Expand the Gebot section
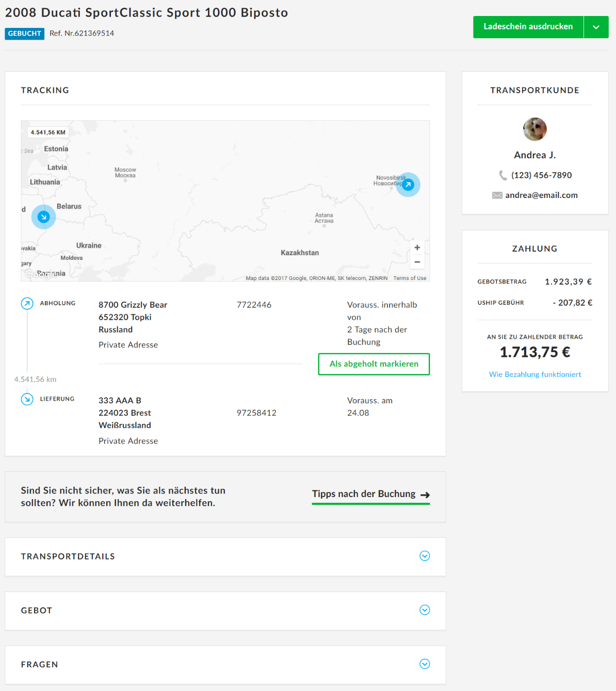Screen dimensions: 616x691 tap(425, 610)
